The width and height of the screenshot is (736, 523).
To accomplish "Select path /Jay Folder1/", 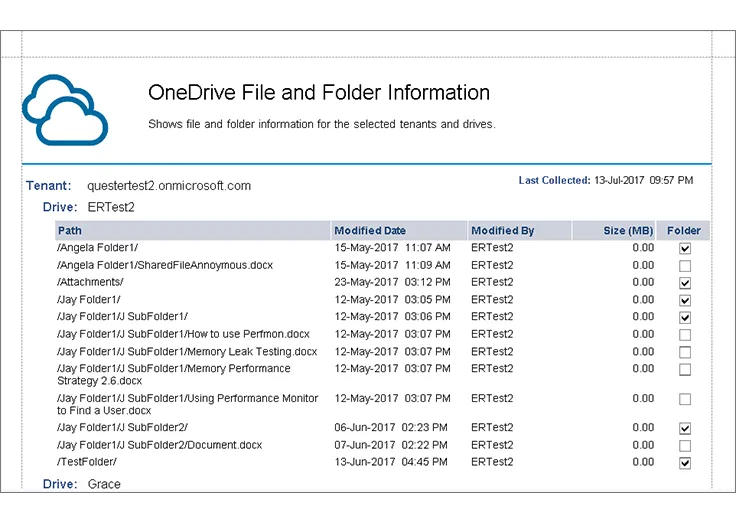I will [89, 299].
